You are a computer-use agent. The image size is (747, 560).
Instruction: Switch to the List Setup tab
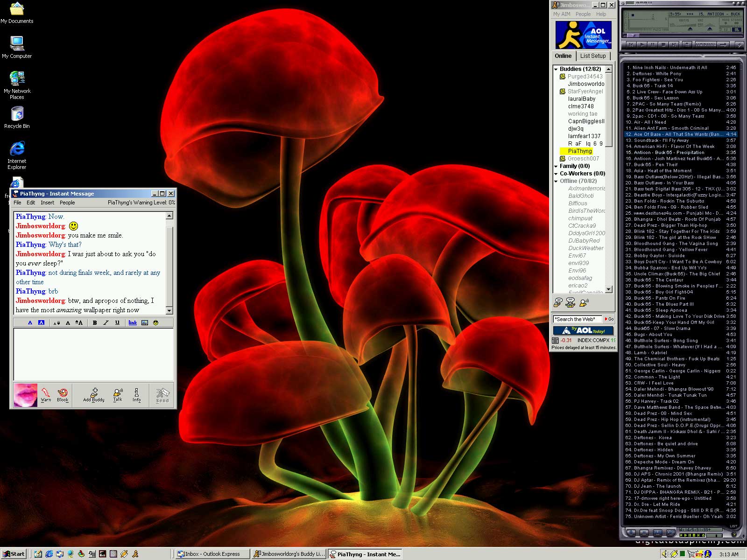pos(593,56)
